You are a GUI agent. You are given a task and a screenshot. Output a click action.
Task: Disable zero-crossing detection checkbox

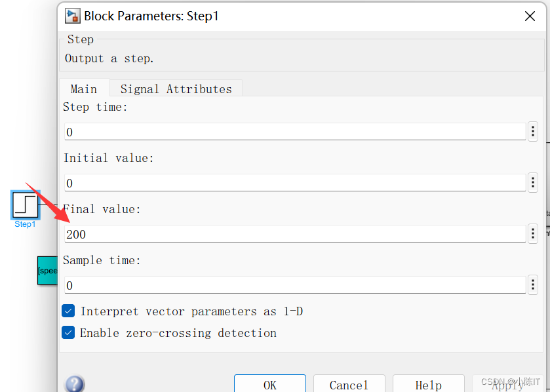click(x=68, y=332)
